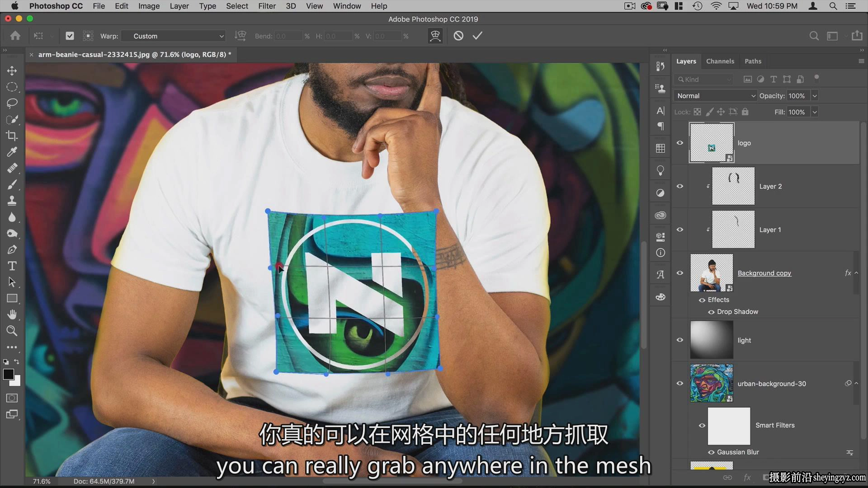Click the background color swatch
This screenshot has width=868, height=488.
pos(17,382)
